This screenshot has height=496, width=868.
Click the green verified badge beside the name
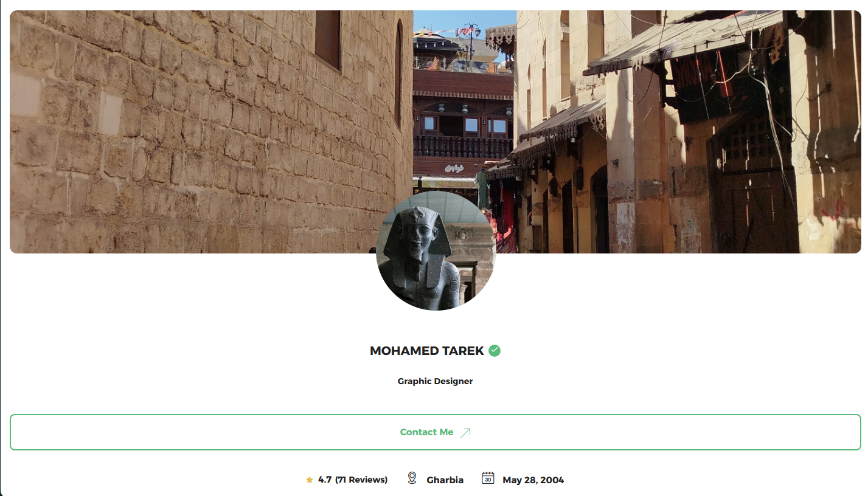click(x=495, y=351)
